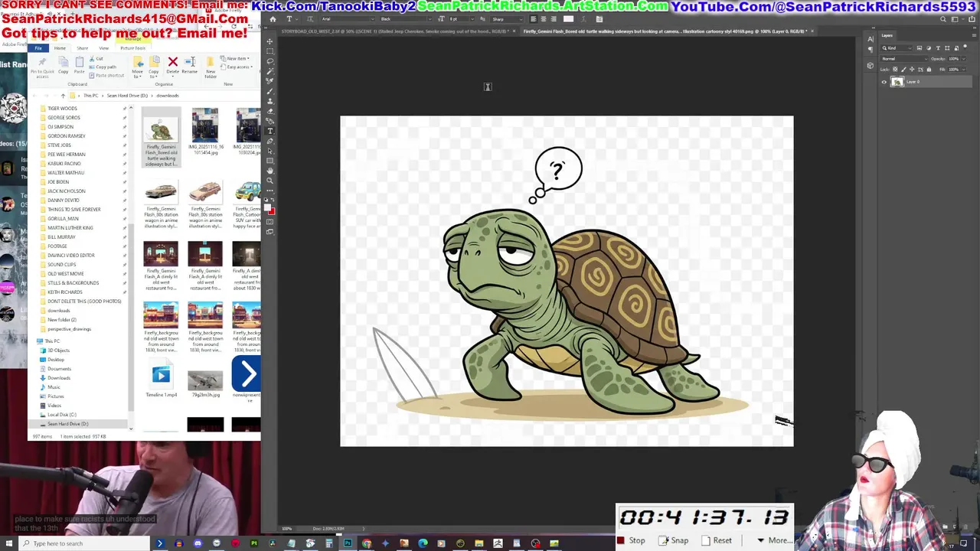Switch to the Share tab in Explorer
Image resolution: width=980 pixels, height=551 pixels.
(83, 48)
